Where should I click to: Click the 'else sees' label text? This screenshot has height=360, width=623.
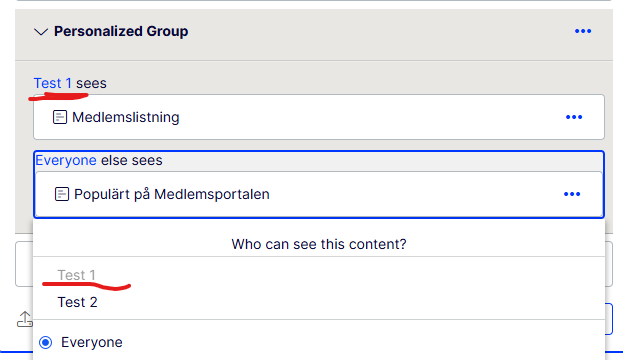pos(132,160)
